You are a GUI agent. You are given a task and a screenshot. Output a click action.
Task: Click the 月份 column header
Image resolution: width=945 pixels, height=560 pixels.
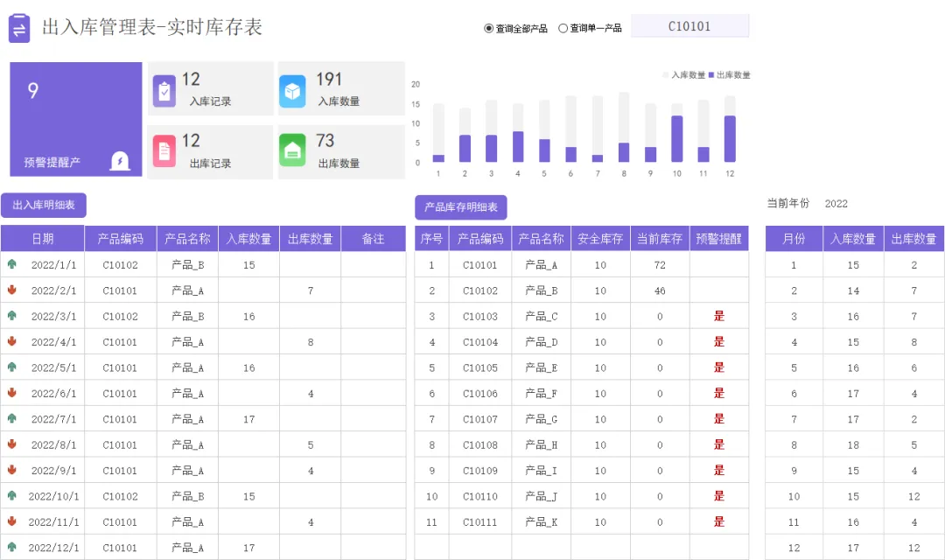pyautogui.click(x=794, y=239)
